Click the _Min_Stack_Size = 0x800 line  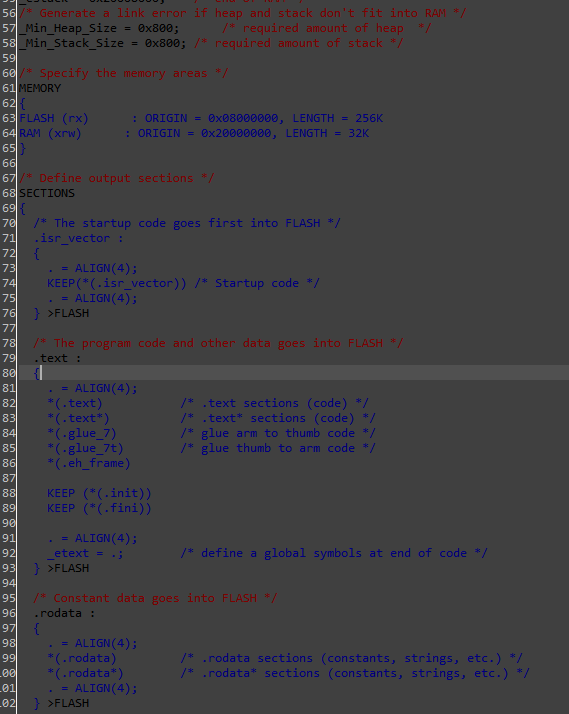(x=103, y=43)
